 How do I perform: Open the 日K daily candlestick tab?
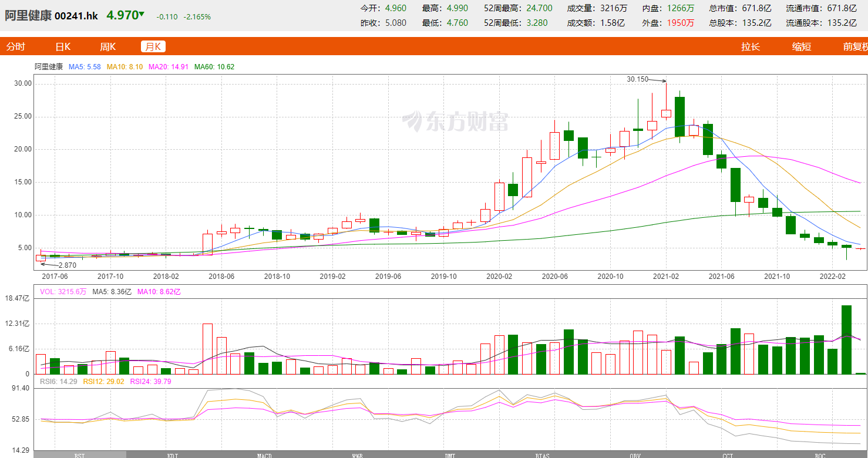pyautogui.click(x=63, y=47)
